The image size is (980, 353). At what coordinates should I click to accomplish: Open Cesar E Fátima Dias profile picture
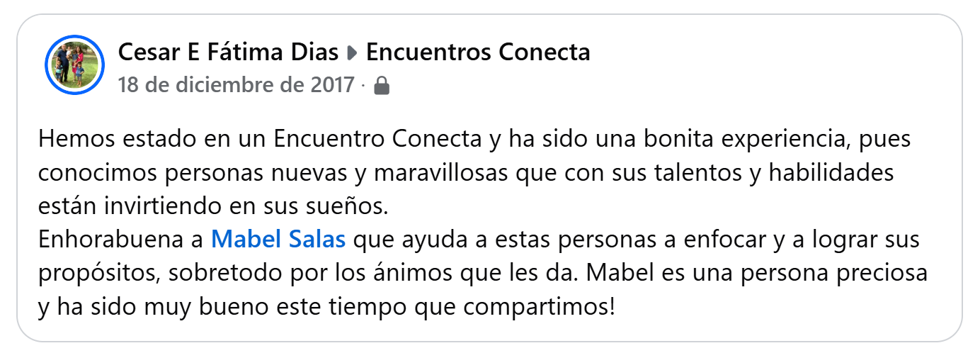(74, 65)
